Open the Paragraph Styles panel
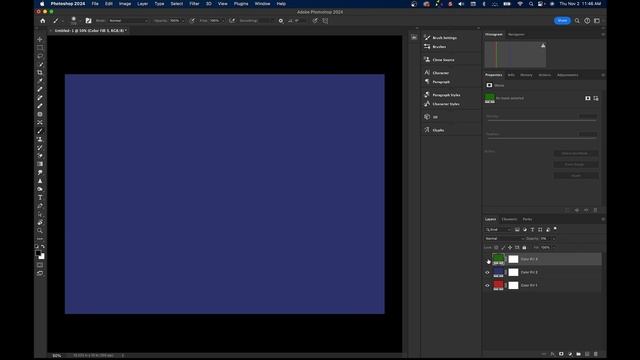Screen dimensions: 640x360 [x=442, y=95]
